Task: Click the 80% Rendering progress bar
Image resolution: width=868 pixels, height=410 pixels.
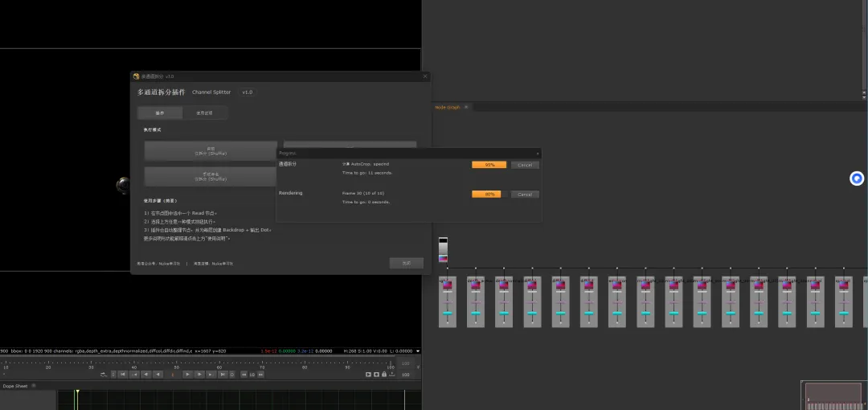Action: 489,195
